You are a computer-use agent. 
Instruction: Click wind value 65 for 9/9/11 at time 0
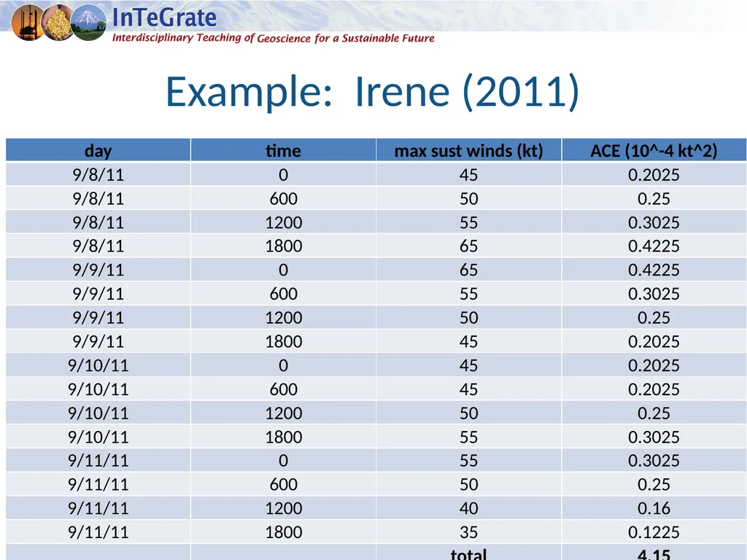[x=469, y=270]
